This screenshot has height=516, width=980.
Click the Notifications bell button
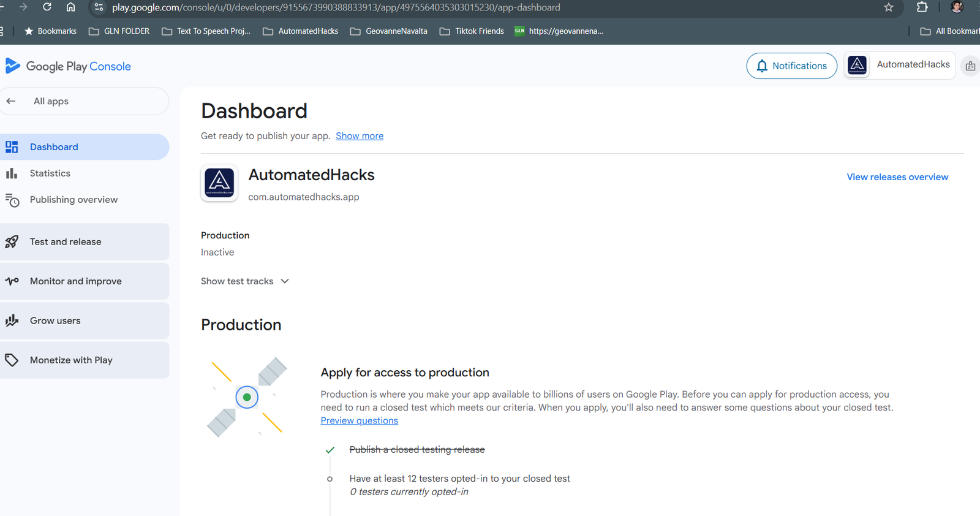791,66
